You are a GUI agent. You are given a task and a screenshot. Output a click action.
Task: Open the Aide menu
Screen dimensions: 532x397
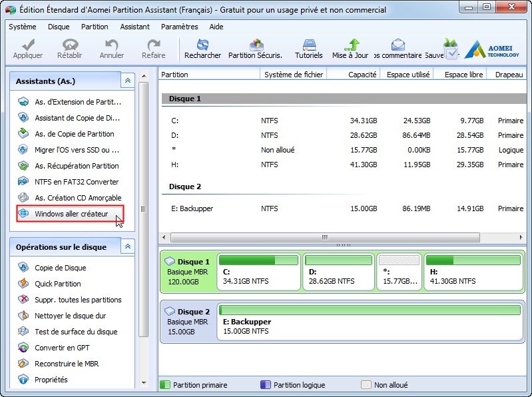pyautogui.click(x=216, y=27)
